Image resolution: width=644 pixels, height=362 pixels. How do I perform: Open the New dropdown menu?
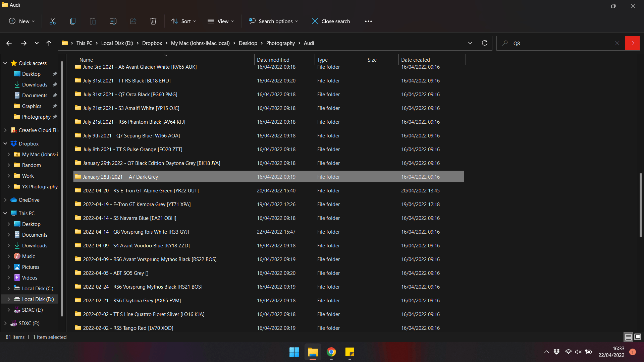tap(21, 21)
